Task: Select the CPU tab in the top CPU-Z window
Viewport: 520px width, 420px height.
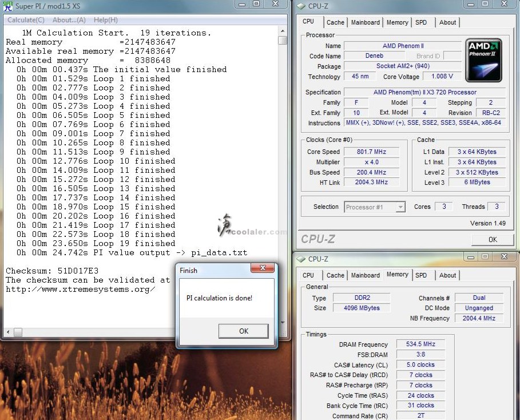Action: pyautogui.click(x=308, y=21)
